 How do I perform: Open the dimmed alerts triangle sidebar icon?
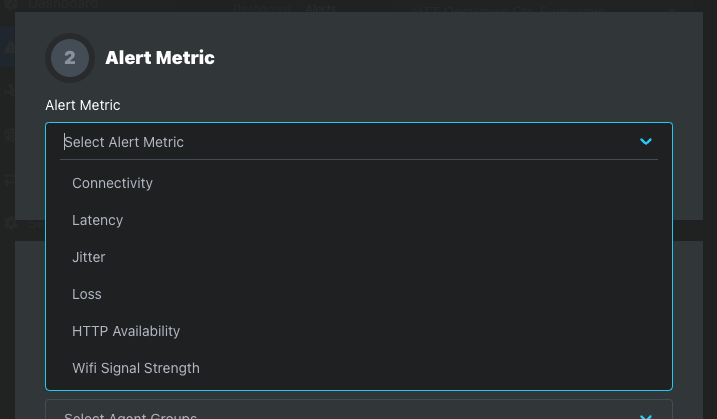coord(10,47)
